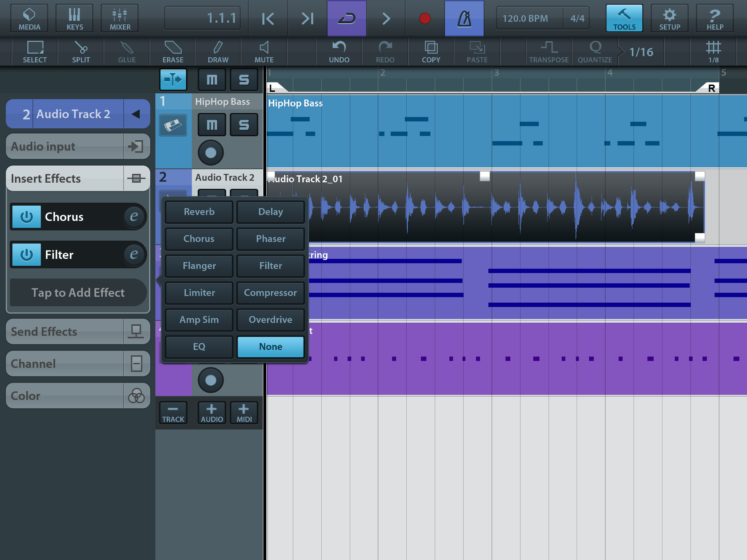The image size is (747, 560).
Task: Redo the last undone action
Action: point(385,52)
